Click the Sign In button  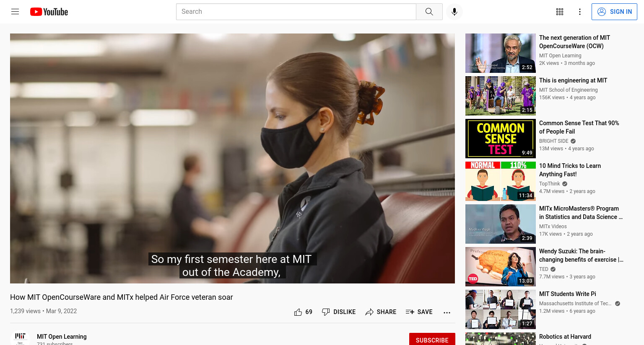click(614, 12)
